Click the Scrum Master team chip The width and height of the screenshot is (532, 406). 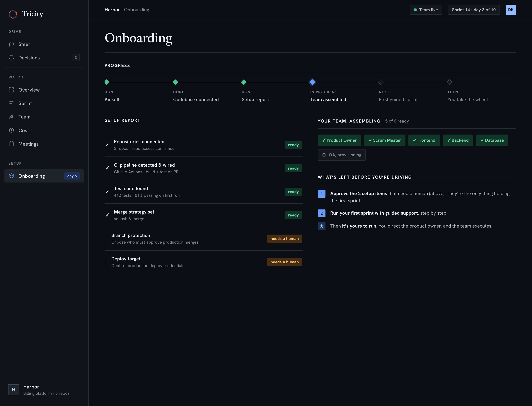click(385, 140)
